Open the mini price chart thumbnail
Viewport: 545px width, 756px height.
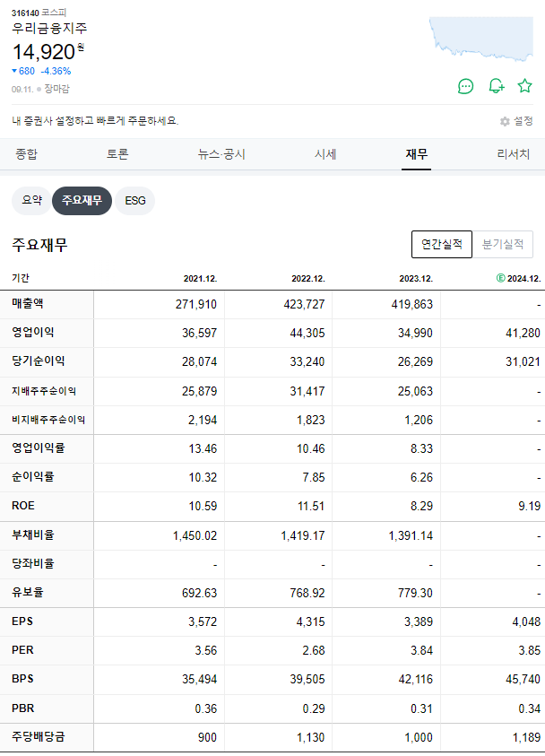[x=481, y=39]
